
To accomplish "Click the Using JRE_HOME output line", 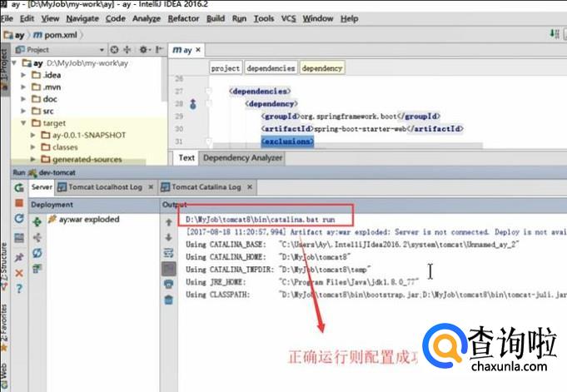I will 302,281.
